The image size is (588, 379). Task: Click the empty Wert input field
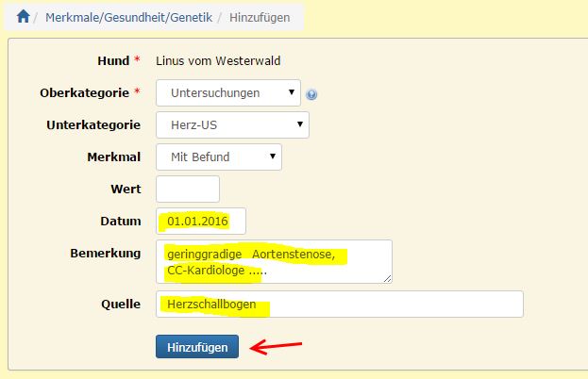click(187, 189)
